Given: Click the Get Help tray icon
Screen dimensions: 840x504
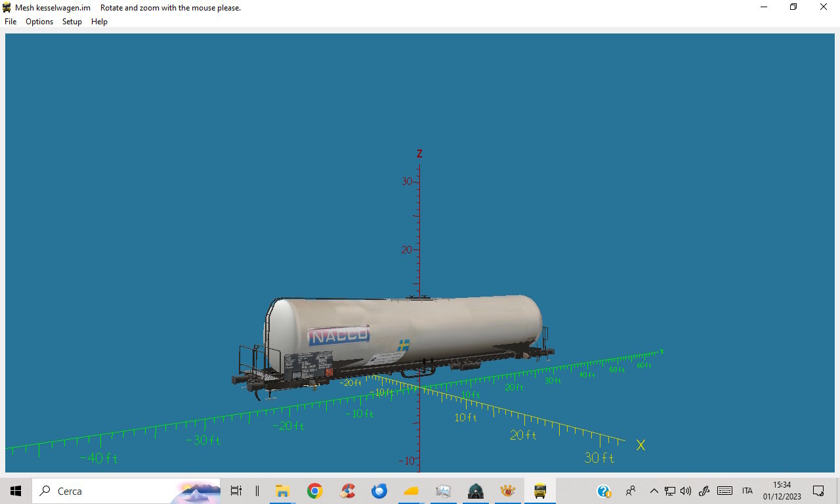Looking at the screenshot, I should pyautogui.click(x=604, y=491).
